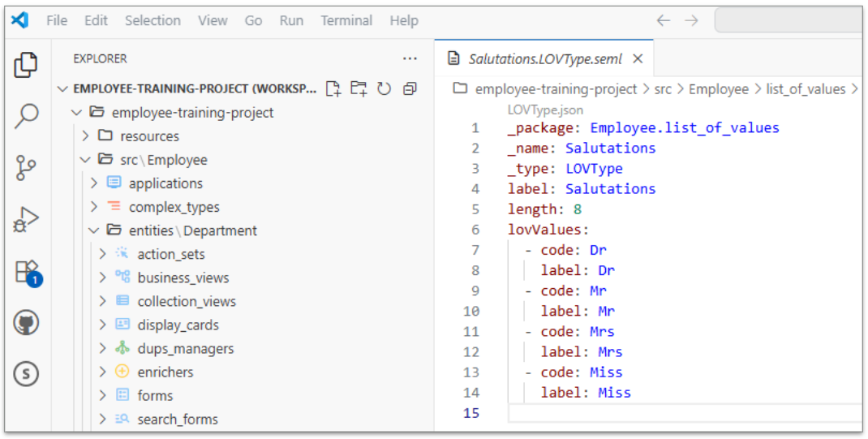
Task: Open the Search view icon
Action: (x=26, y=116)
